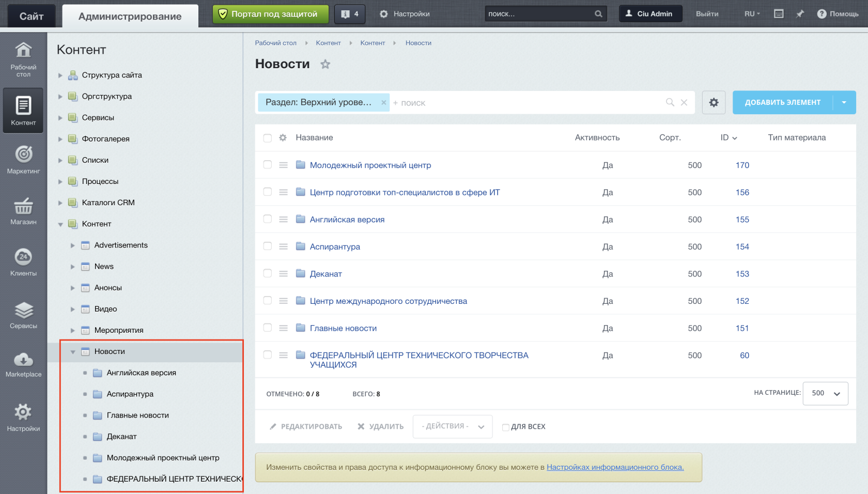Image resolution: width=868 pixels, height=494 pixels.
Task: Open Настройки in the top bar
Action: (405, 14)
